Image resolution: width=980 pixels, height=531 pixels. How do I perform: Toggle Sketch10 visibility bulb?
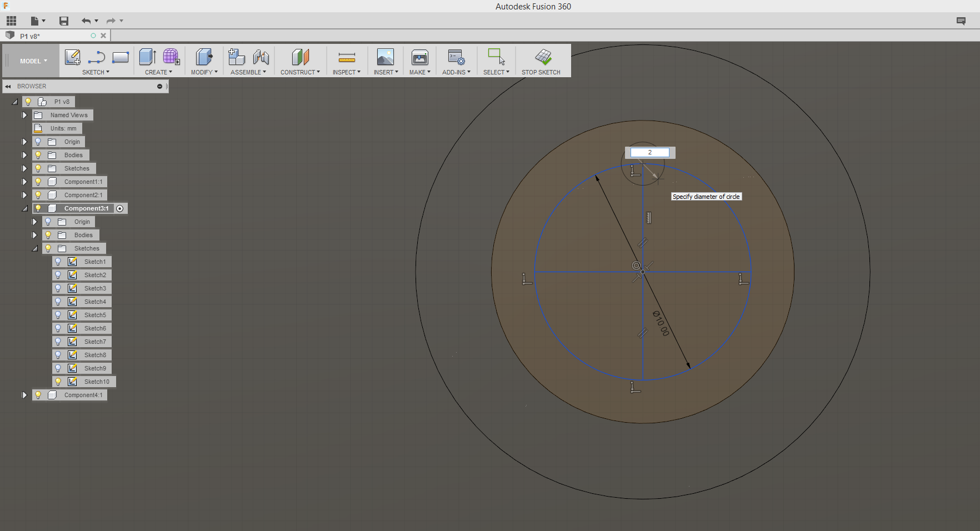click(58, 382)
